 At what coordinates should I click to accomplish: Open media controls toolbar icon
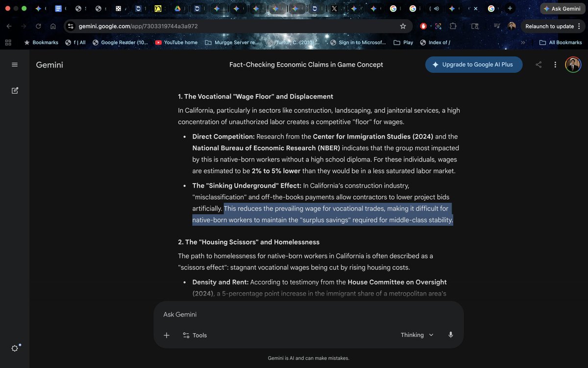[x=497, y=26]
